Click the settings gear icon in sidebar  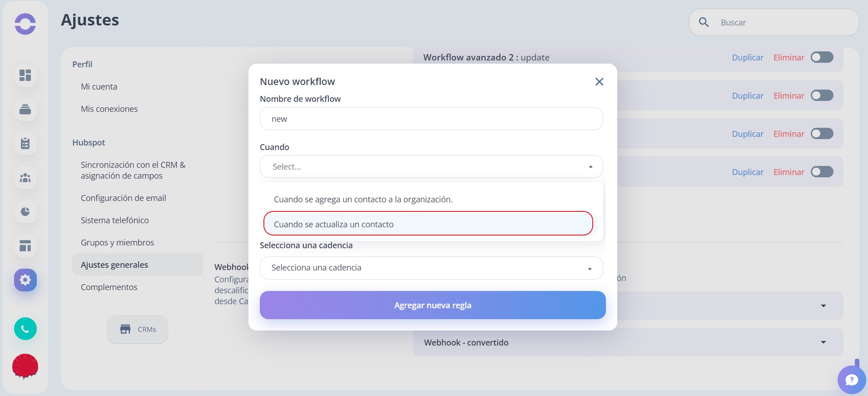25,280
